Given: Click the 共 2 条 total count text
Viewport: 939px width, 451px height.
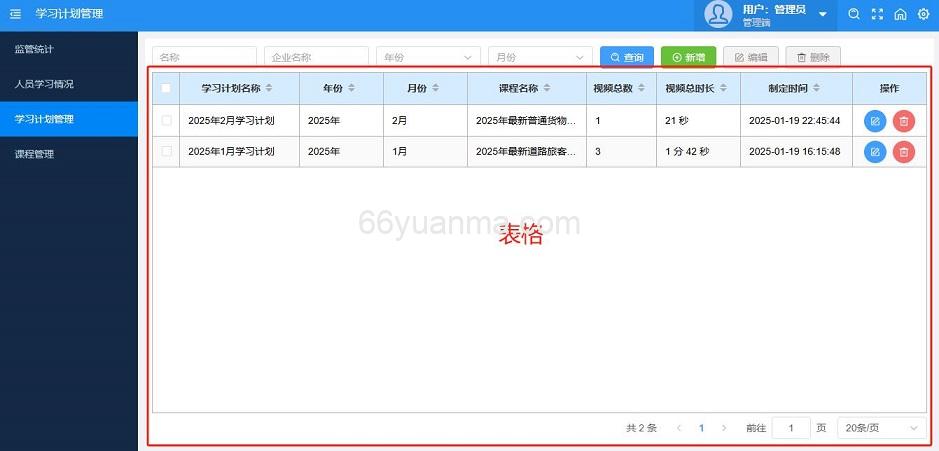Looking at the screenshot, I should pos(641,428).
